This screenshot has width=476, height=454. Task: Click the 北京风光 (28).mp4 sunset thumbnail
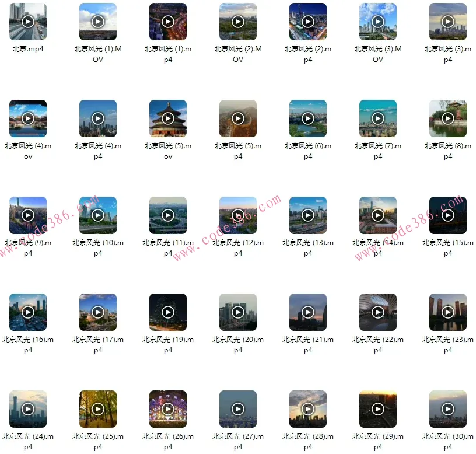308,409
